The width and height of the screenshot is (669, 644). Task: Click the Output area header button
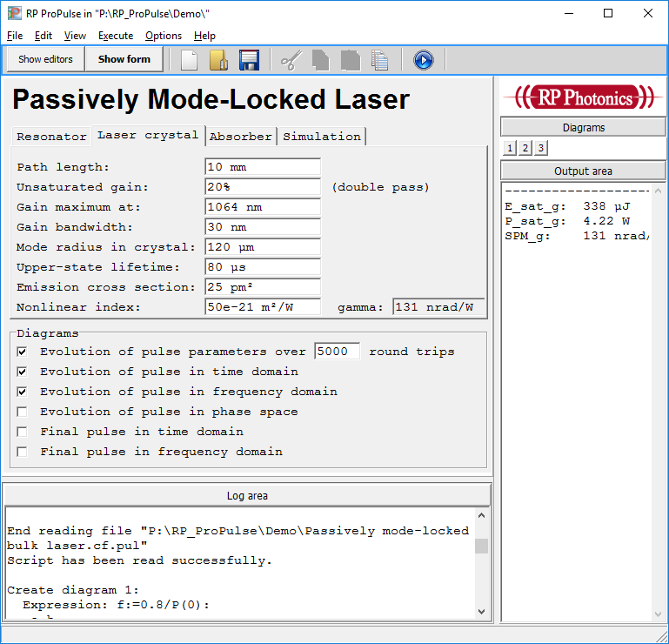583,171
